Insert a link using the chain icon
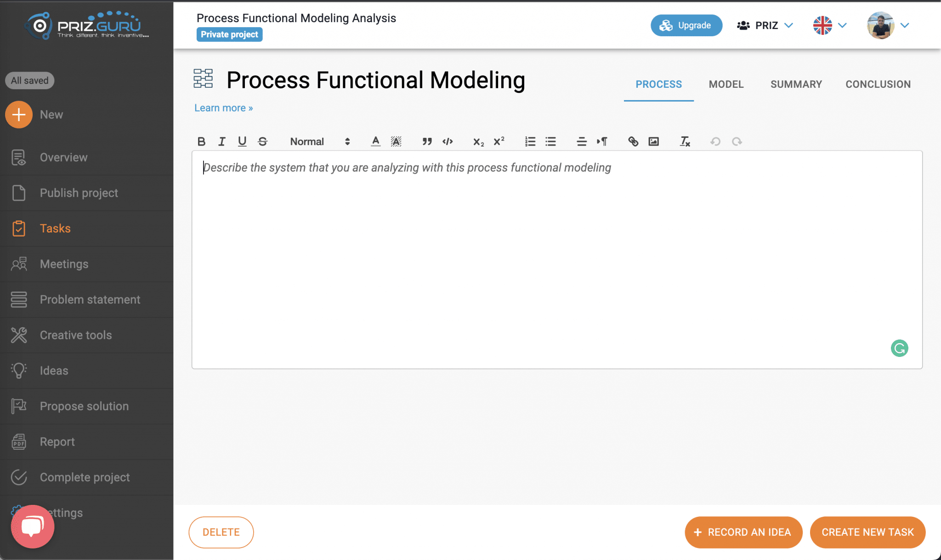 coord(633,141)
